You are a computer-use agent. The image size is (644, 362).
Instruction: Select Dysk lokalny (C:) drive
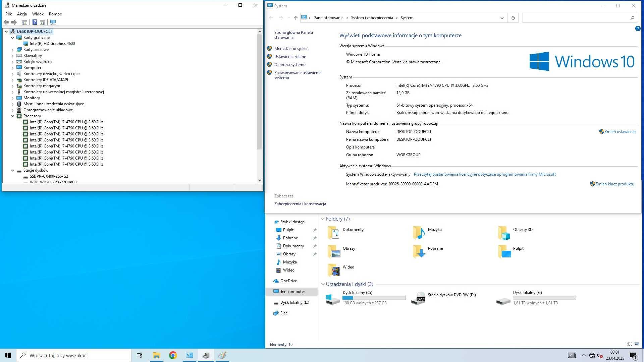pos(366,298)
